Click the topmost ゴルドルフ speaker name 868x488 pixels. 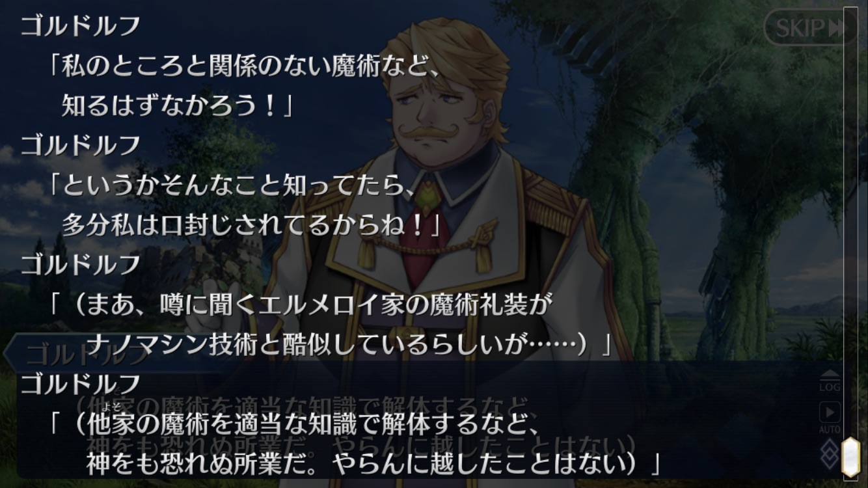80,26
